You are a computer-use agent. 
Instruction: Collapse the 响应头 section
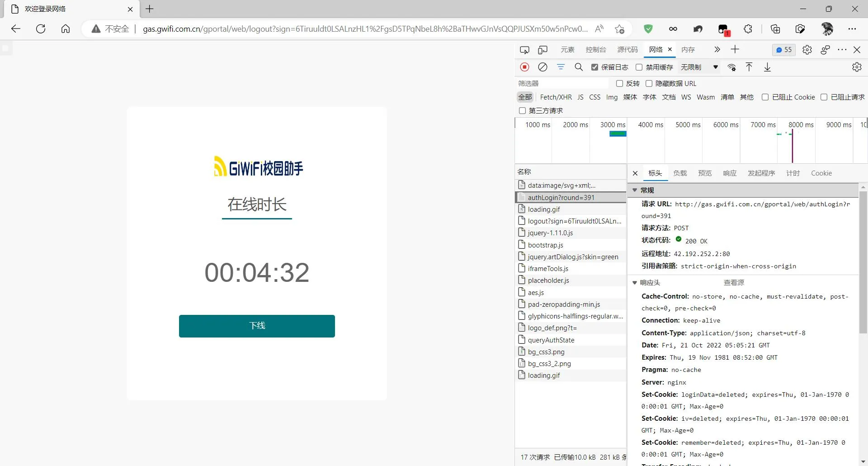point(635,283)
